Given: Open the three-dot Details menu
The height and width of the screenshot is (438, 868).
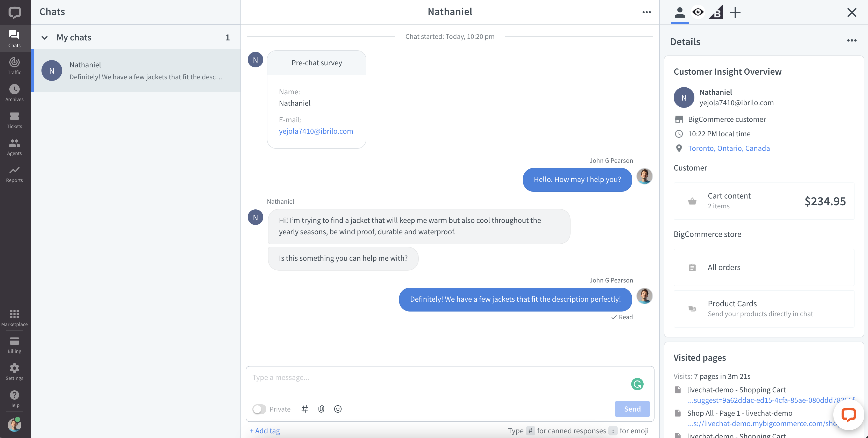Looking at the screenshot, I should tap(851, 40).
